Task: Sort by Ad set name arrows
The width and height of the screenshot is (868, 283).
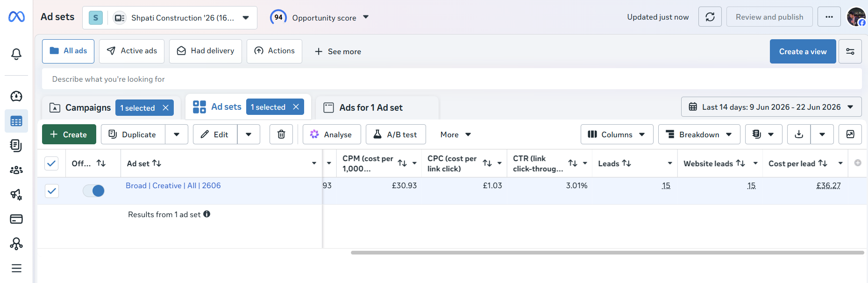Action: click(157, 163)
